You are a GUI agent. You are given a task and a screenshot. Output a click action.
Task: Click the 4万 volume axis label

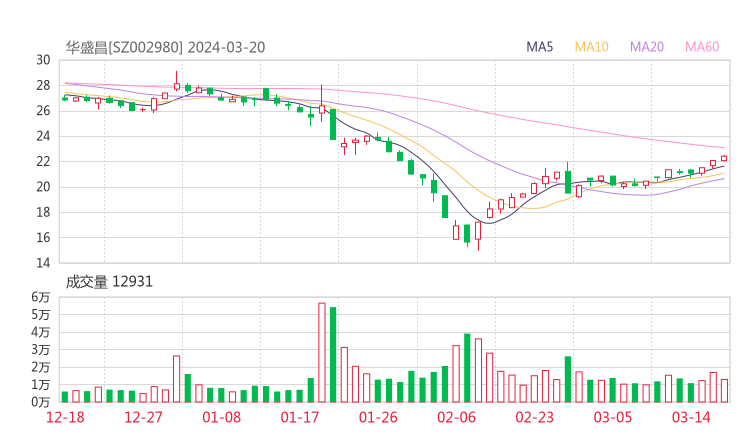(x=41, y=332)
